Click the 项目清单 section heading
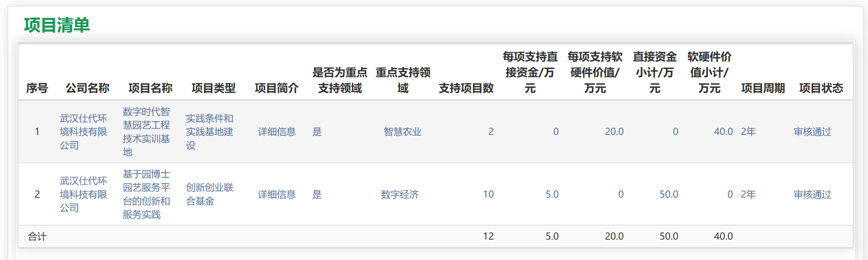This screenshot has height=260, width=868. [x=57, y=25]
